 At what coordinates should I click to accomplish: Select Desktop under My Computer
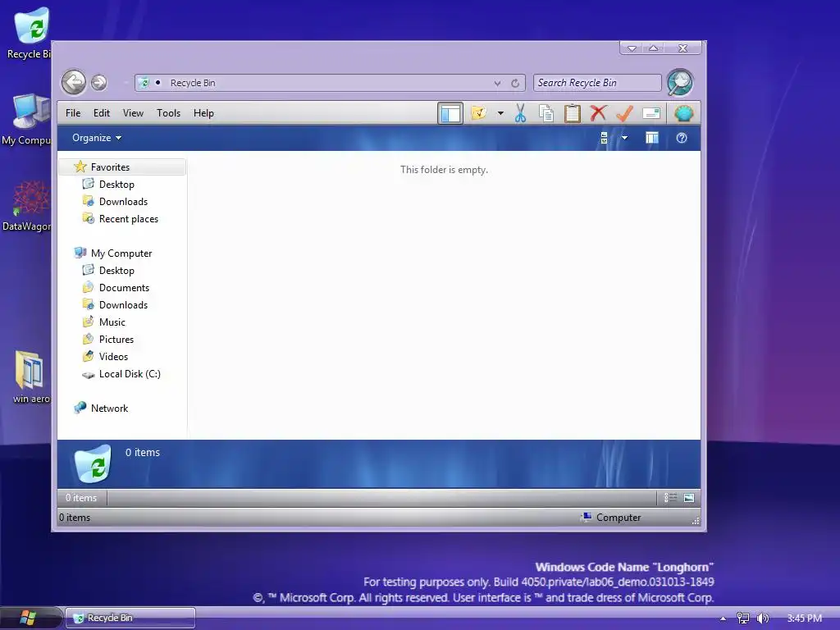click(116, 271)
